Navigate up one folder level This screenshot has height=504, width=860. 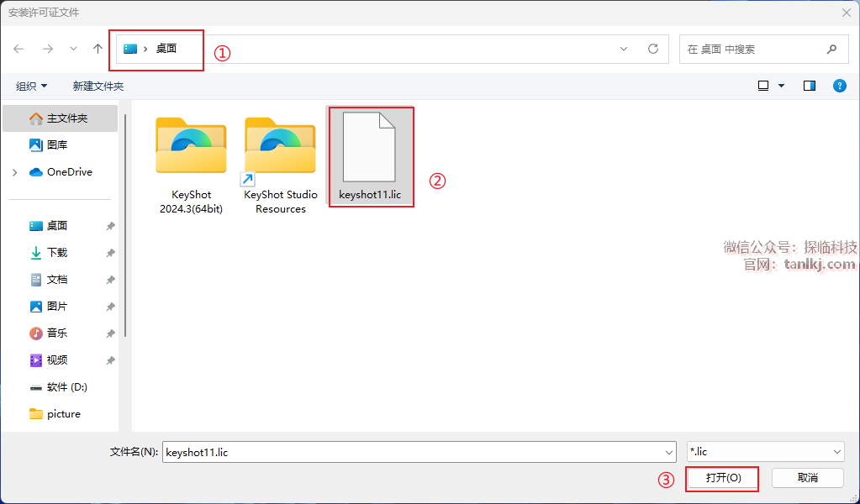pos(98,49)
